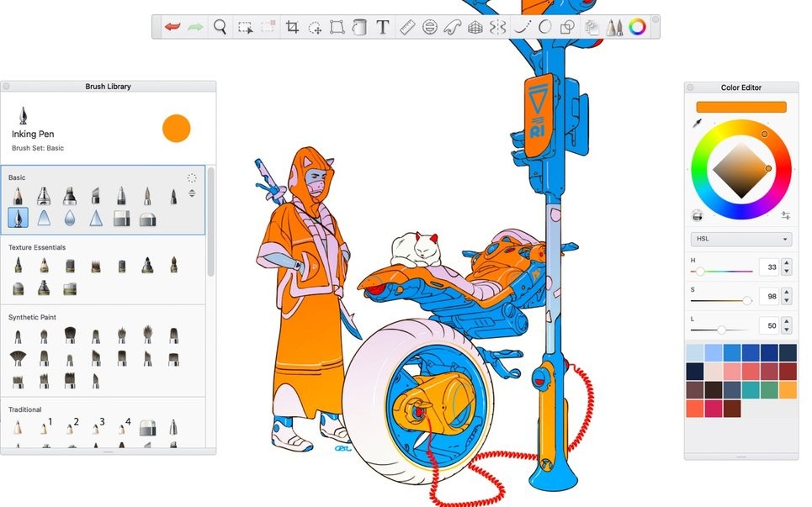Collapse the Brush Library panel
Image resolution: width=812 pixels, height=507 pixels.
[7, 85]
